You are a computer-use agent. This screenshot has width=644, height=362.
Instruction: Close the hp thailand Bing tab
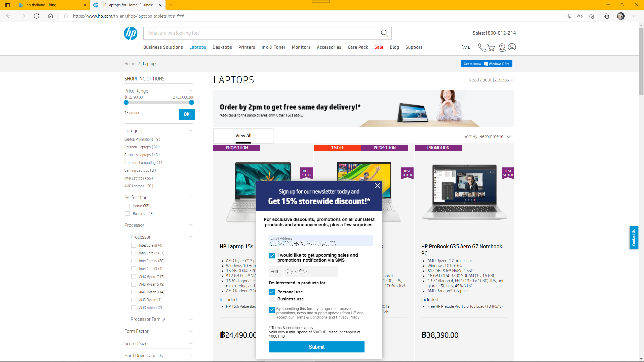pyautogui.click(x=85, y=5)
